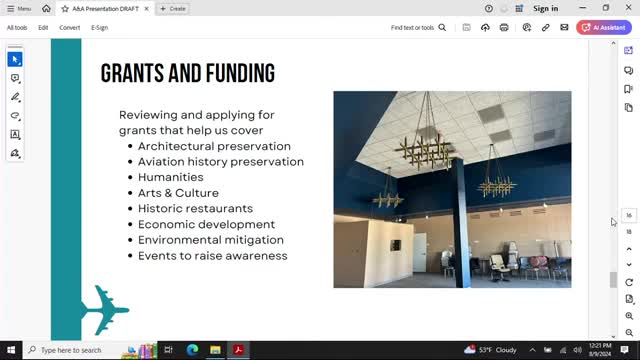
Task: Select the arrow selection tool
Action: [x=15, y=60]
